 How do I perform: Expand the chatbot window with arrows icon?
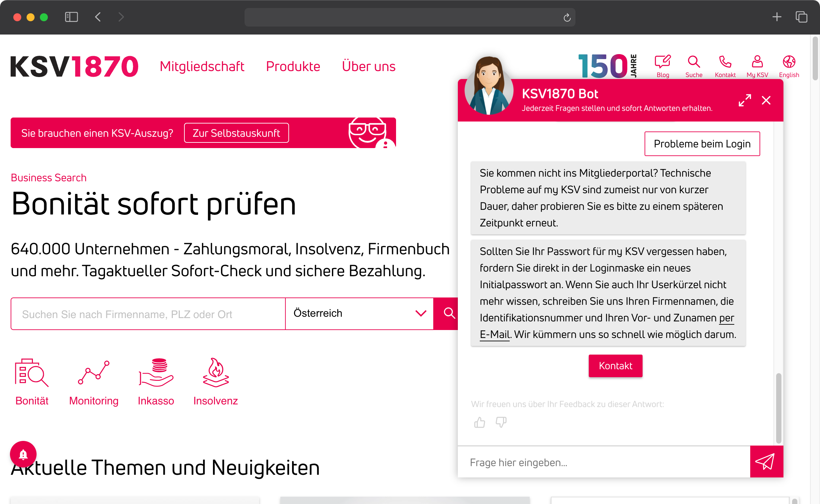coord(744,100)
